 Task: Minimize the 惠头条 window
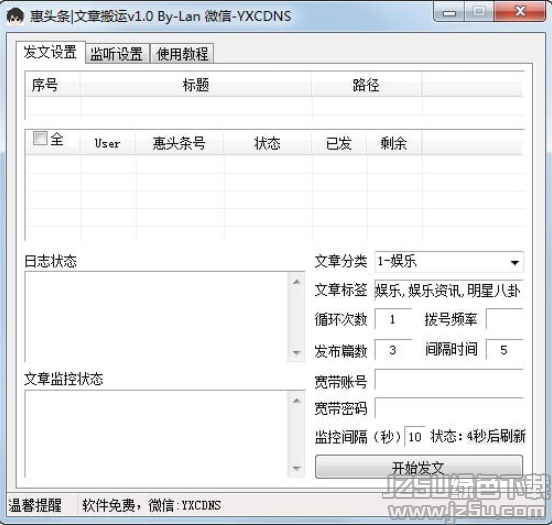pos(449,13)
